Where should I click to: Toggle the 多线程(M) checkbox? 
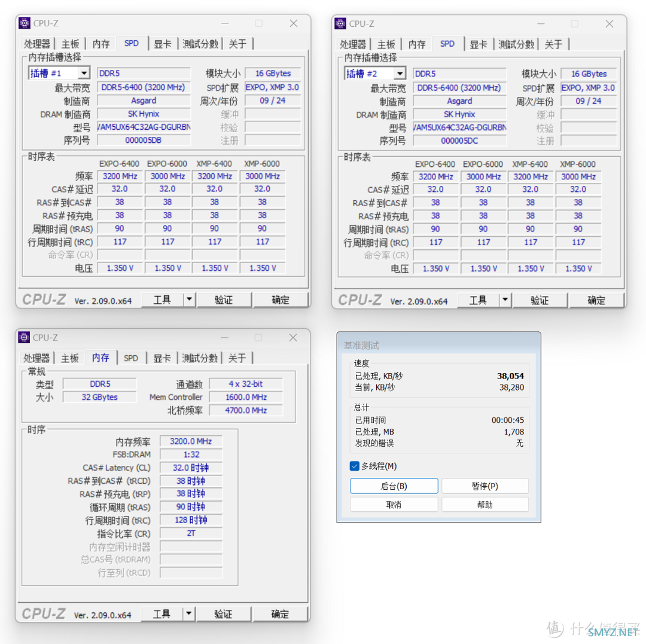click(354, 466)
